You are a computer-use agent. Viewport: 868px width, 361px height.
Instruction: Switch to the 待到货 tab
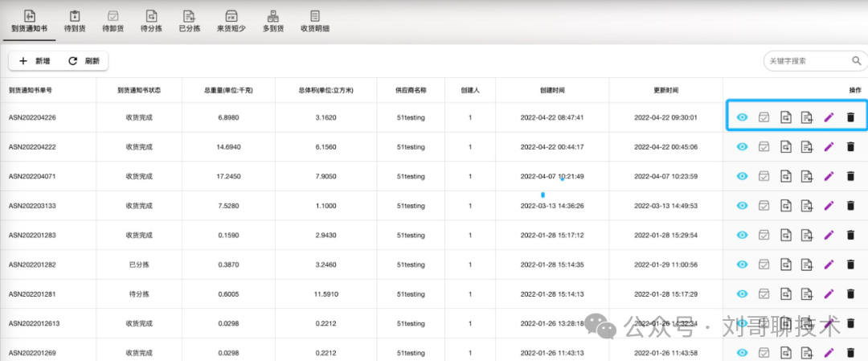[76, 23]
